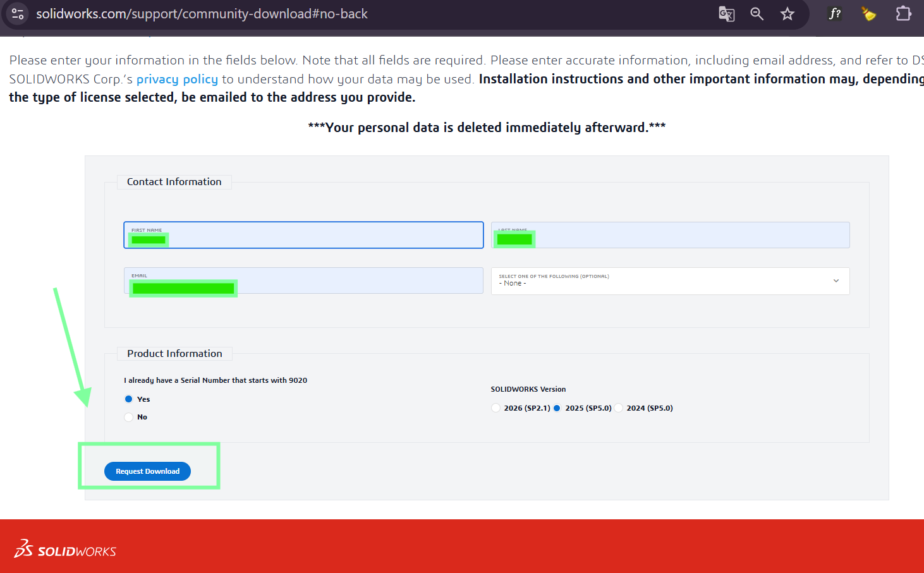Open site information icon in address bar
Screen dimensions: 924x573
18,14
